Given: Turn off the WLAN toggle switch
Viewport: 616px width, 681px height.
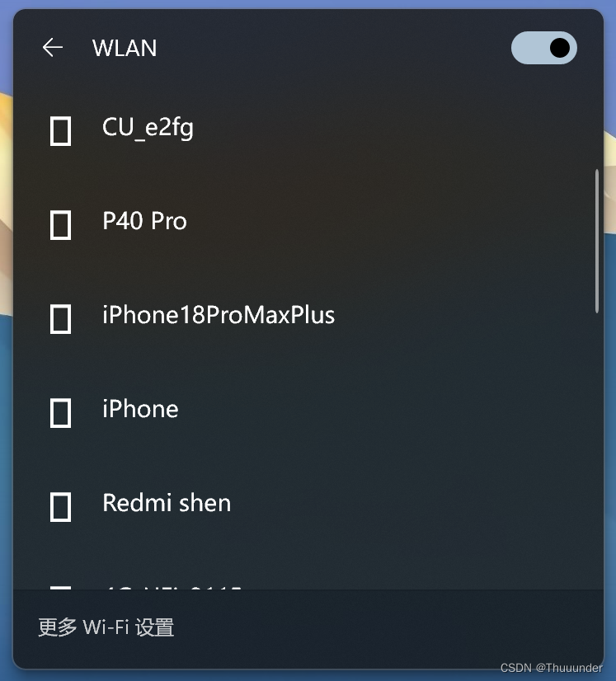Looking at the screenshot, I should (x=544, y=48).
